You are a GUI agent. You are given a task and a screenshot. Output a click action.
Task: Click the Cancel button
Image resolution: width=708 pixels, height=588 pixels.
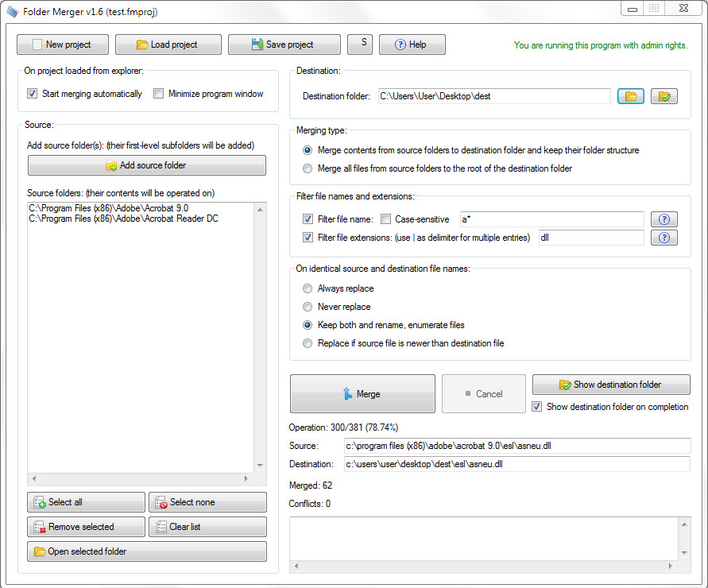point(484,394)
